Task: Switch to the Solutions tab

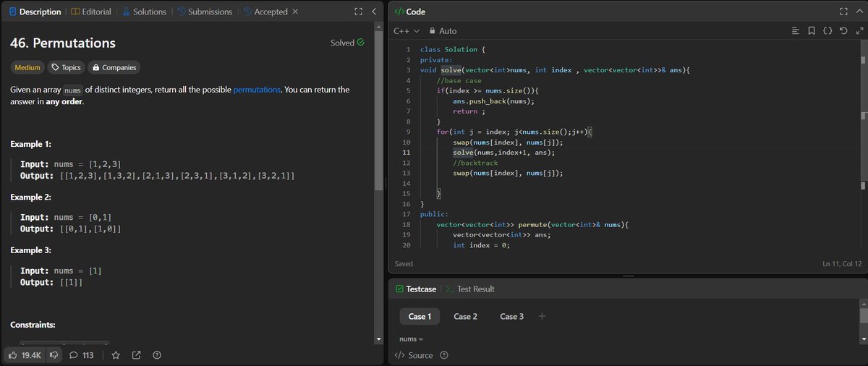Action: click(x=144, y=12)
